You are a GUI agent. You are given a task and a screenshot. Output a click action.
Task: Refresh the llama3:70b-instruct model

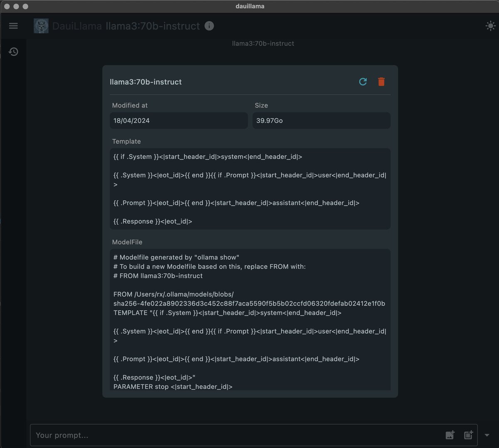[x=363, y=81]
